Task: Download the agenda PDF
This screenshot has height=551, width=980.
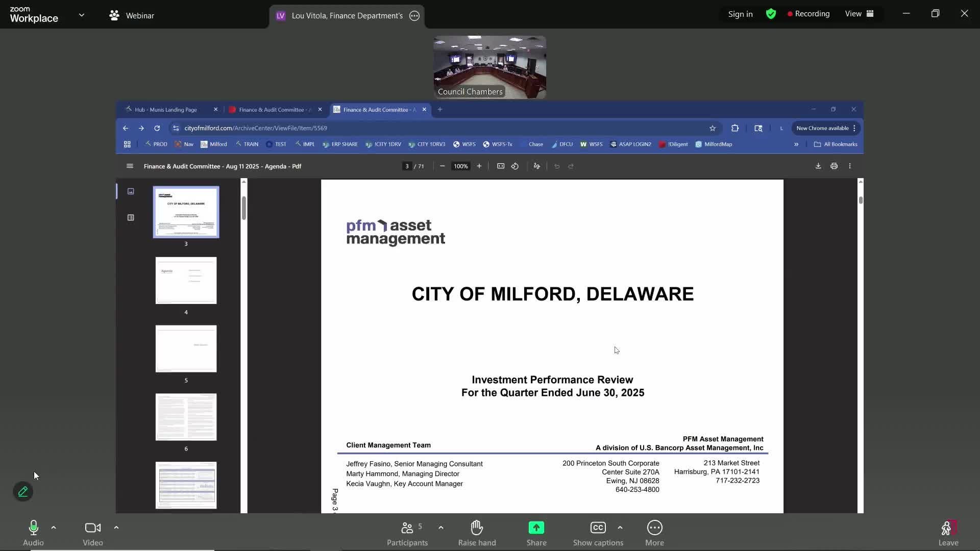Action: [x=818, y=166]
